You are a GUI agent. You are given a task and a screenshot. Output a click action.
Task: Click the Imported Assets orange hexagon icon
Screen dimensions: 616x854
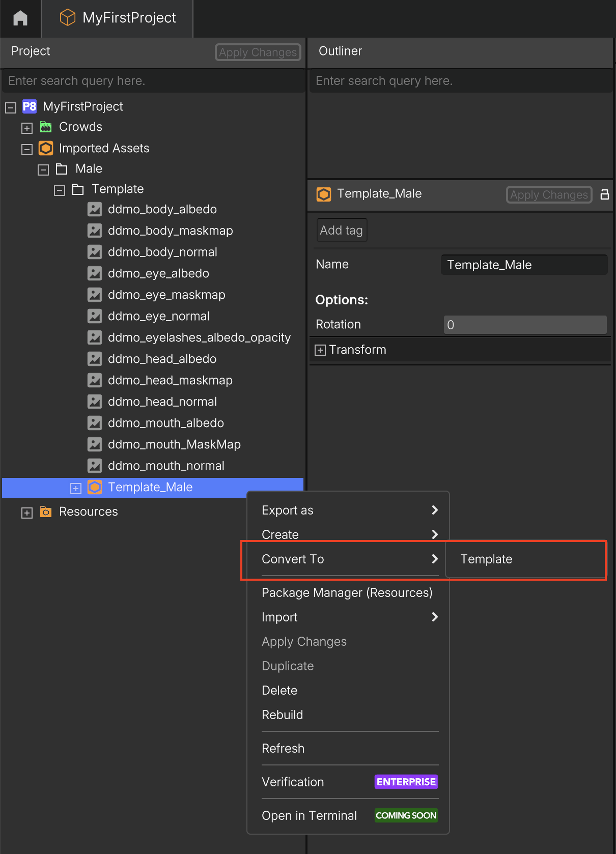tap(46, 148)
